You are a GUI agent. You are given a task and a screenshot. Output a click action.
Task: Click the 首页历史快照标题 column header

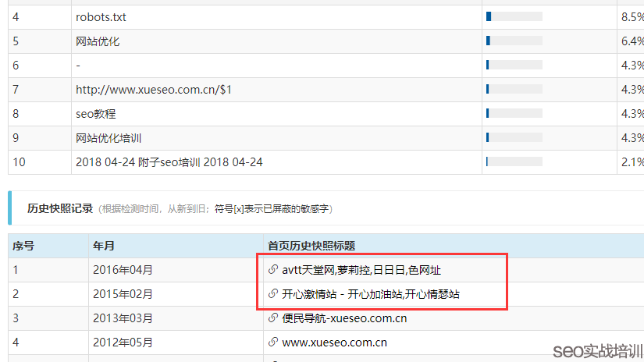point(311,246)
